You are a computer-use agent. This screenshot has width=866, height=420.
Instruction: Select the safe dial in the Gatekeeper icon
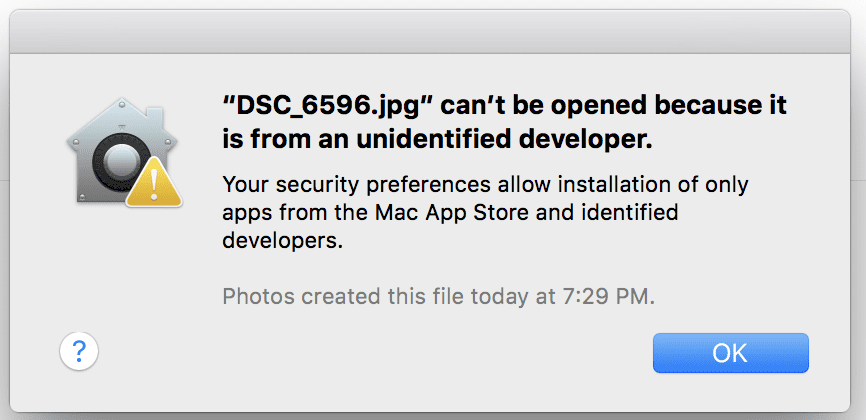[118, 161]
